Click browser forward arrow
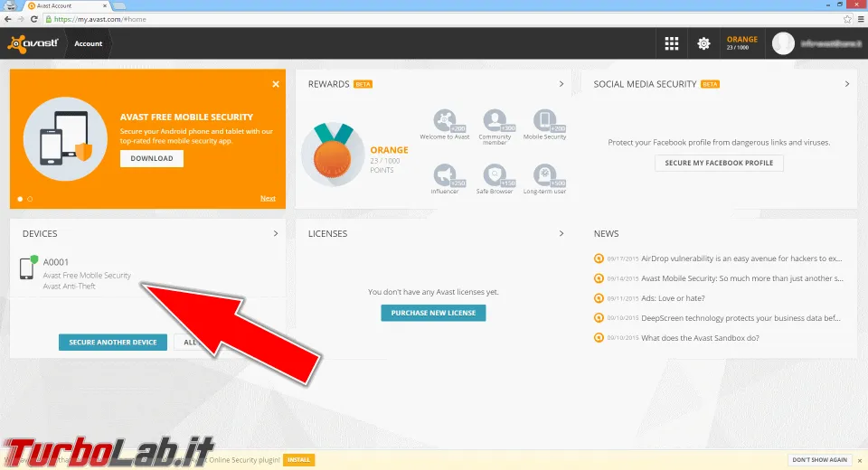The width and height of the screenshot is (868, 470). (x=21, y=19)
